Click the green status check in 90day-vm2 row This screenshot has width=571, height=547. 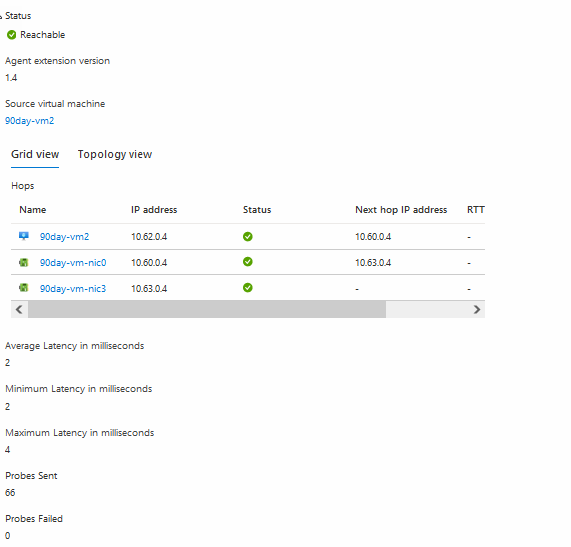tap(248, 237)
